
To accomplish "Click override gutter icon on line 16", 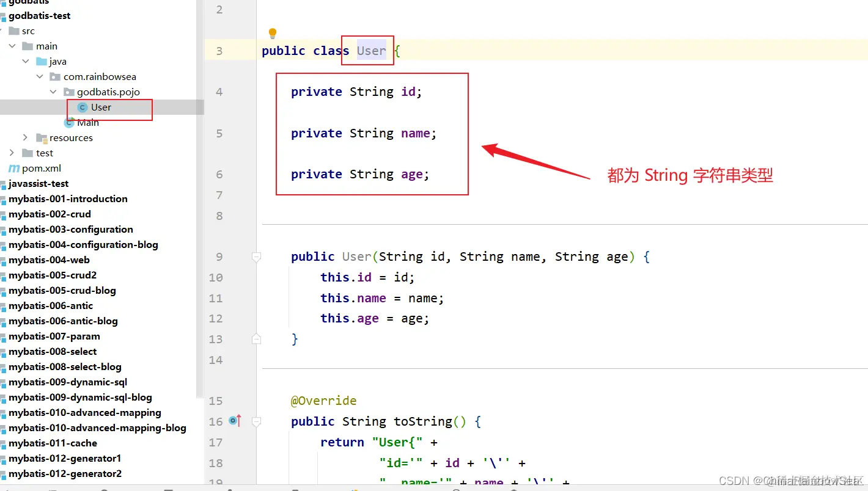I will coord(235,420).
